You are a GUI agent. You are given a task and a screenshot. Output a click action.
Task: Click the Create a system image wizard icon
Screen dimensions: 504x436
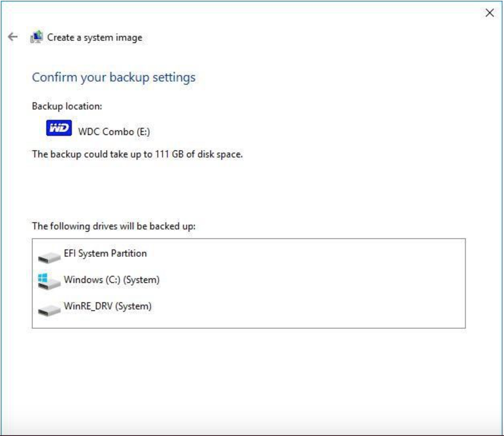click(x=36, y=37)
